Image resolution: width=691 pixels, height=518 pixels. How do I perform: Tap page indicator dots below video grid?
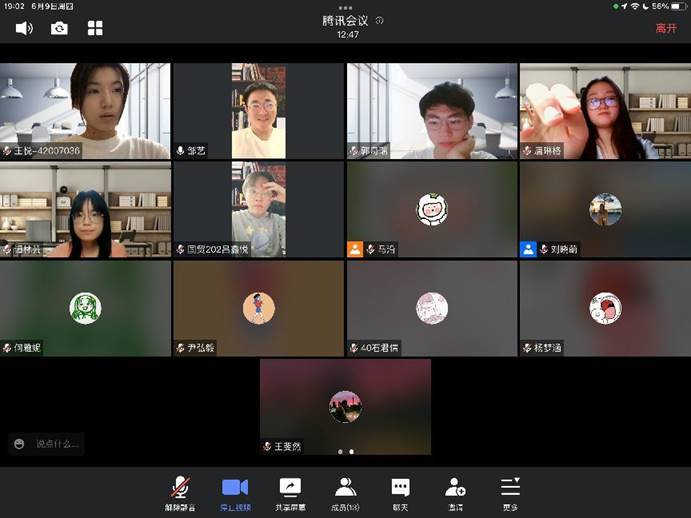pos(345,452)
